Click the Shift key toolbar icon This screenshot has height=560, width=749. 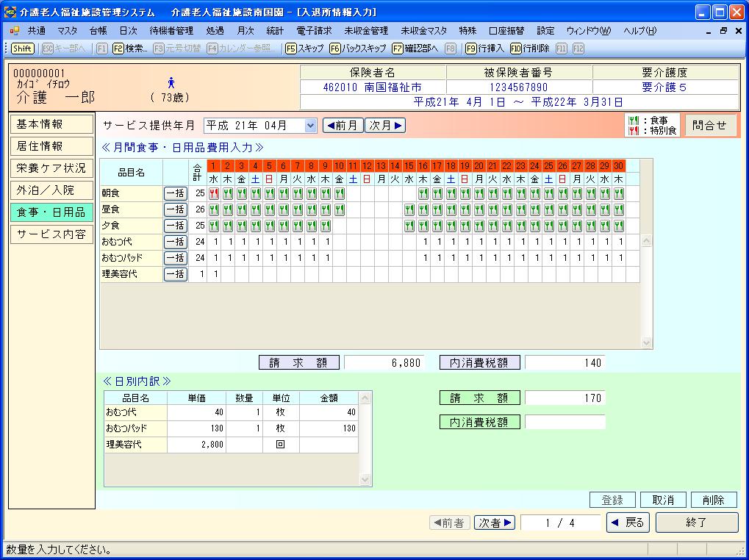click(x=22, y=48)
